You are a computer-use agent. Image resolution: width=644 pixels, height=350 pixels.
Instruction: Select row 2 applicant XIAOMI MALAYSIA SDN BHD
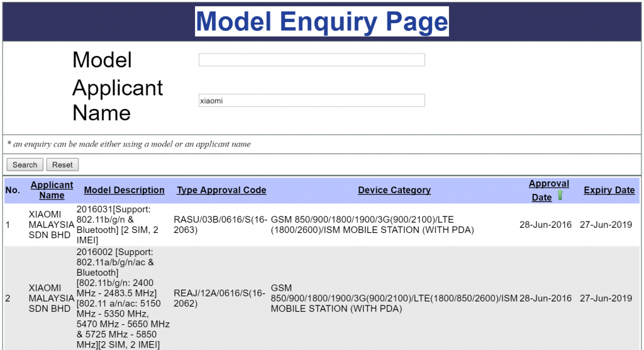pyautogui.click(x=52, y=298)
